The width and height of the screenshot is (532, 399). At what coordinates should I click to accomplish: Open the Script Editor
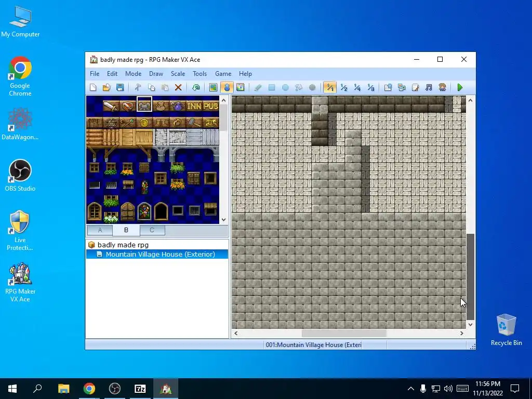[415, 87]
